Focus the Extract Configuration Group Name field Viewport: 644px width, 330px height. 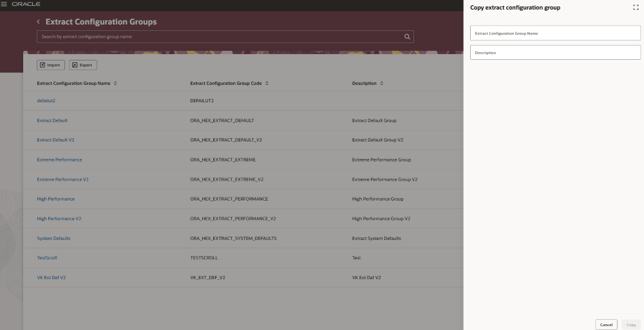555,33
